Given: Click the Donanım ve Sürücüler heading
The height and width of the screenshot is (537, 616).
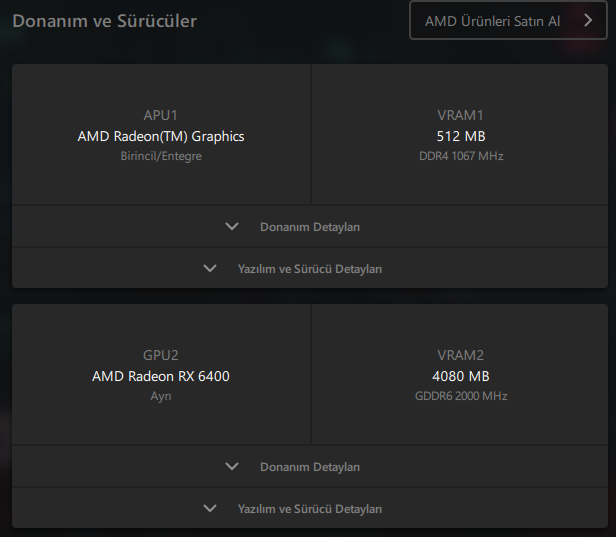Looking at the screenshot, I should tap(104, 20).
